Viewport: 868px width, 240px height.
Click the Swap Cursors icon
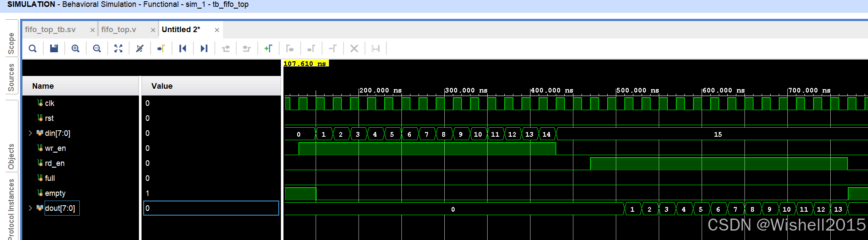(x=333, y=48)
